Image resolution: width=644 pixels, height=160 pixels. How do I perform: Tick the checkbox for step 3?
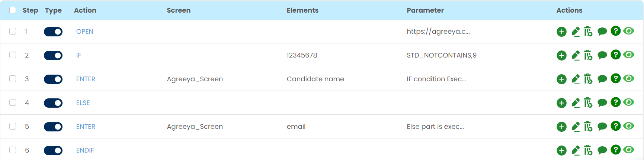coord(13,79)
